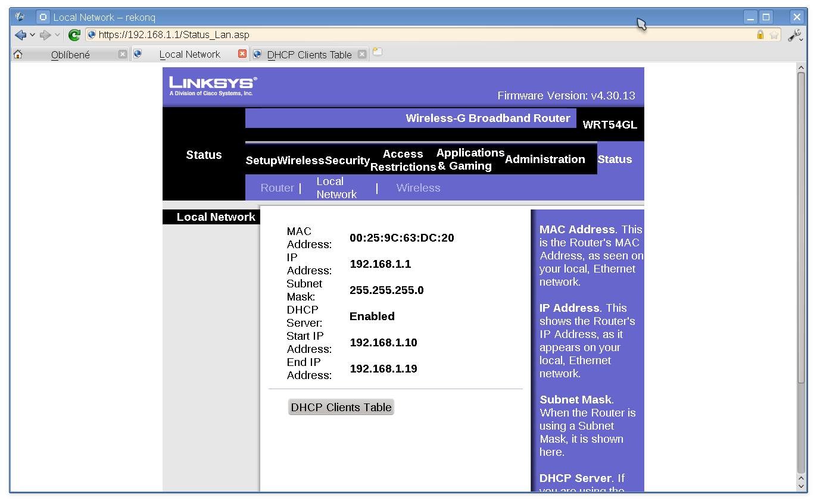Close the DHCP Clients Table tab
This screenshot has width=817, height=504.
coord(361,54)
